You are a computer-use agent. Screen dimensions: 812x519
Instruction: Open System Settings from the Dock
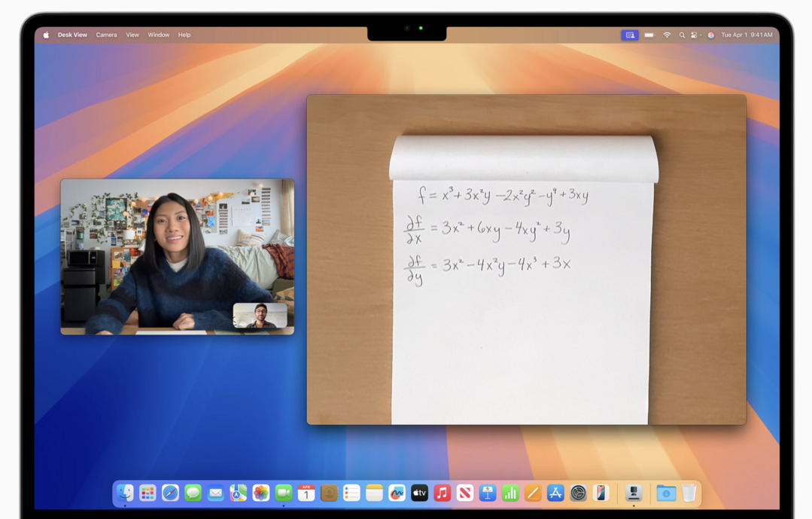[x=578, y=493]
